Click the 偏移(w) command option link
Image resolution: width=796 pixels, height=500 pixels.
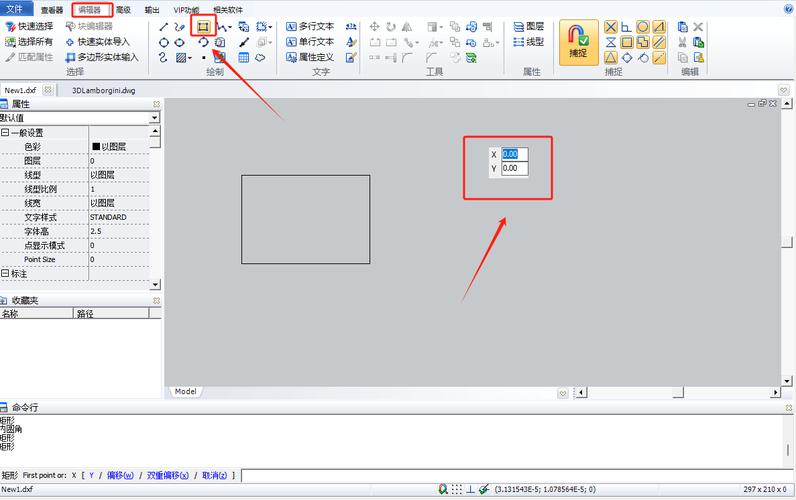point(120,475)
